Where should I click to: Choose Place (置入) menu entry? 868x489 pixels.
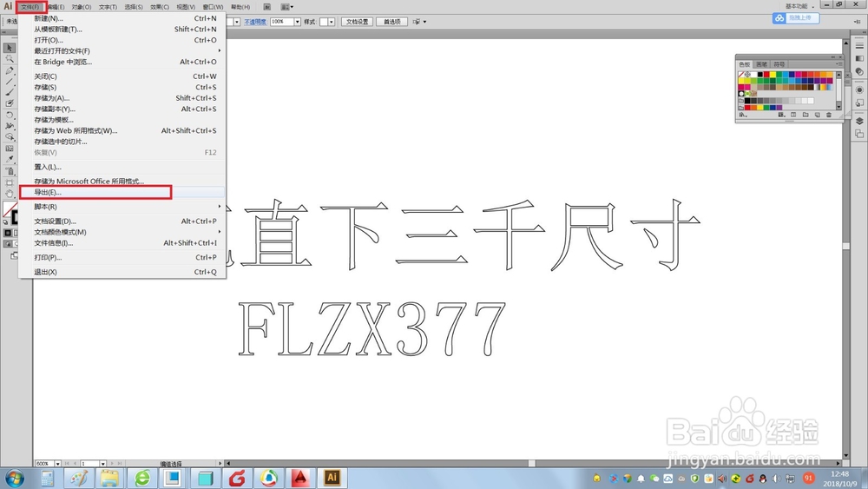[x=122, y=167]
